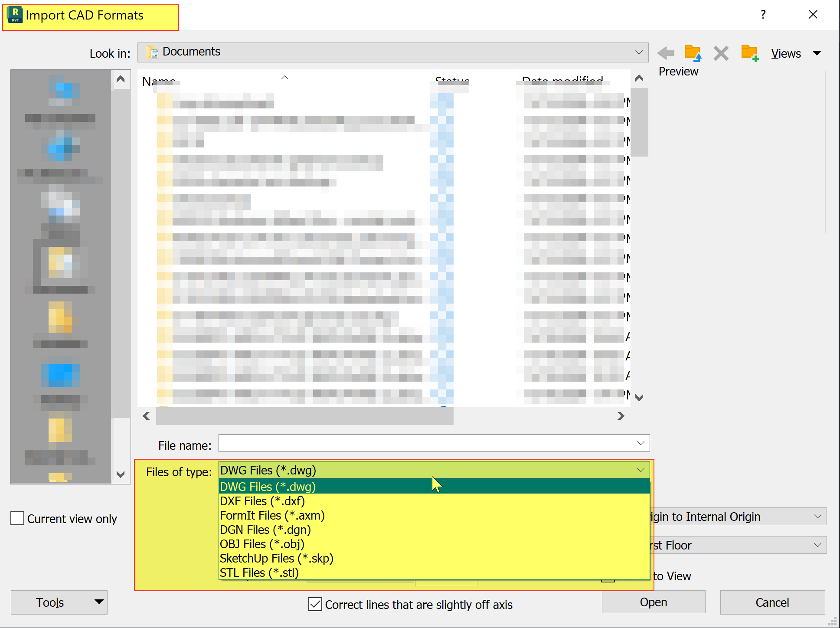Go up one folder level icon

pyautogui.click(x=693, y=53)
